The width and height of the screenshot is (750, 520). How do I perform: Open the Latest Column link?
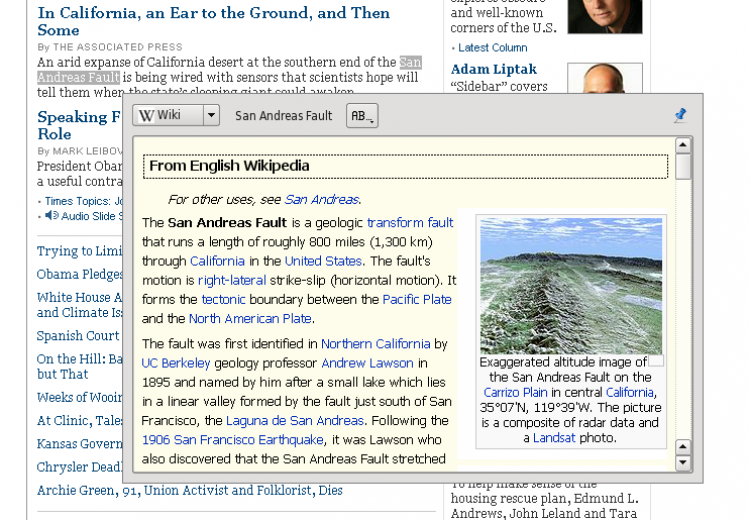tap(493, 48)
